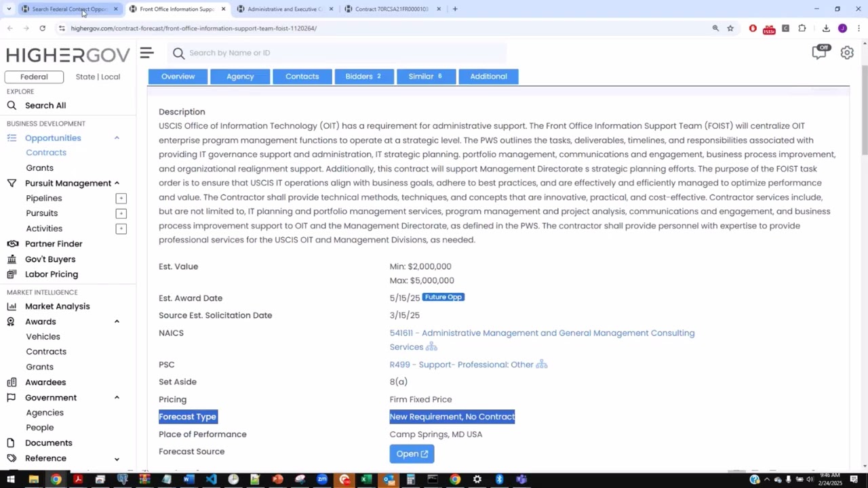Expand the Reference section chevron
Viewport: 868px width, 488px height.
117,459
